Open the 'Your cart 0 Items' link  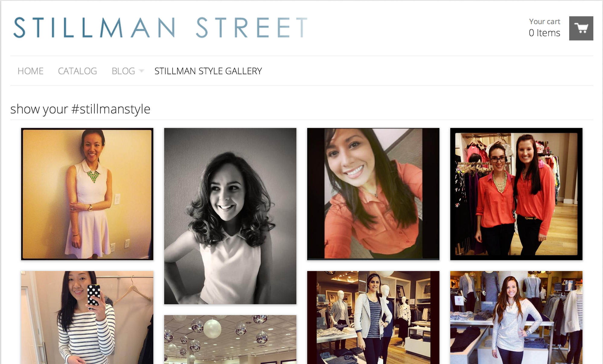(x=544, y=28)
